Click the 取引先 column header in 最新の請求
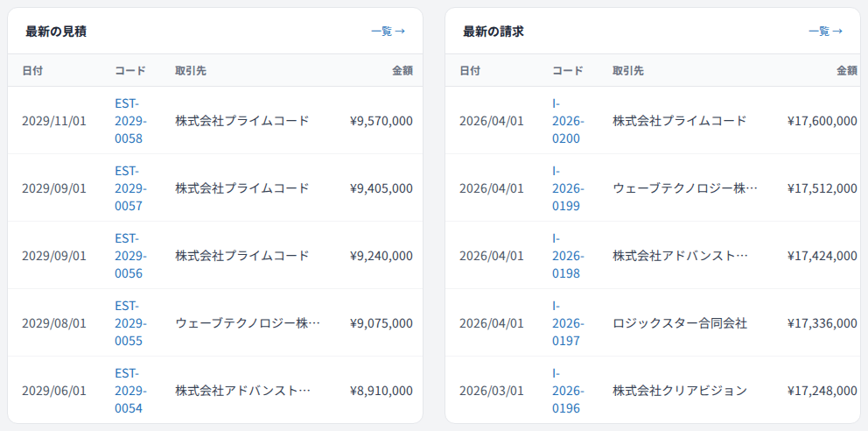The image size is (868, 431). click(x=627, y=71)
